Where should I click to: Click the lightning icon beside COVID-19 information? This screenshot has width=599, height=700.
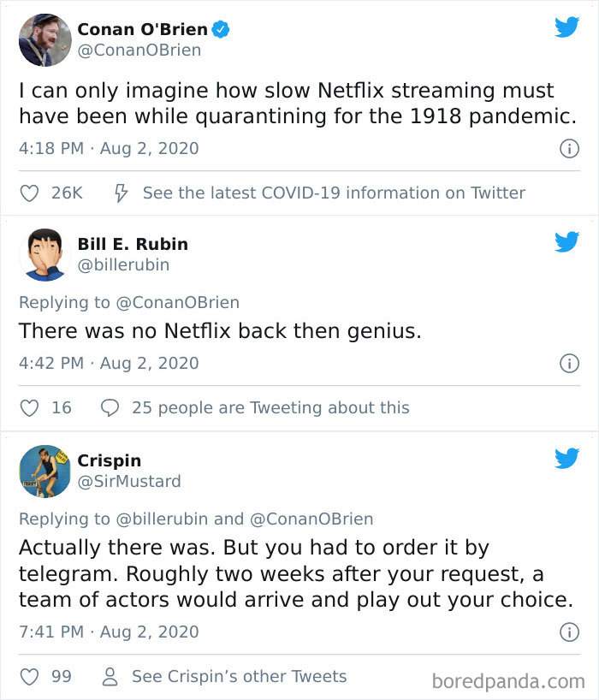click(122, 193)
